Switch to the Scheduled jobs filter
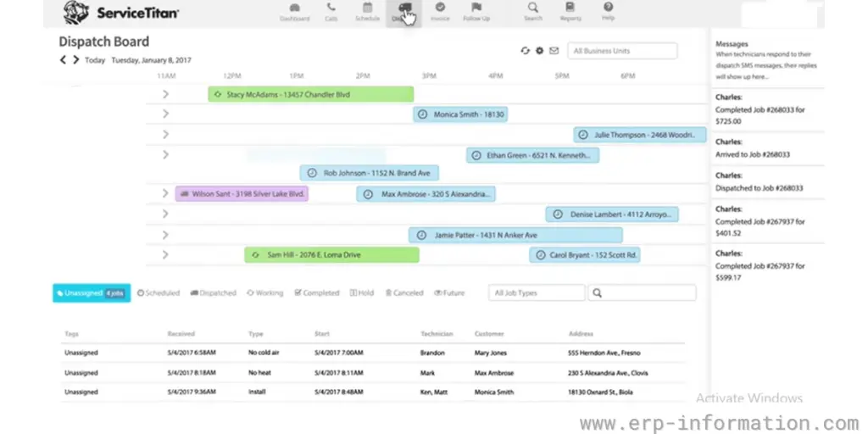 pos(159,292)
